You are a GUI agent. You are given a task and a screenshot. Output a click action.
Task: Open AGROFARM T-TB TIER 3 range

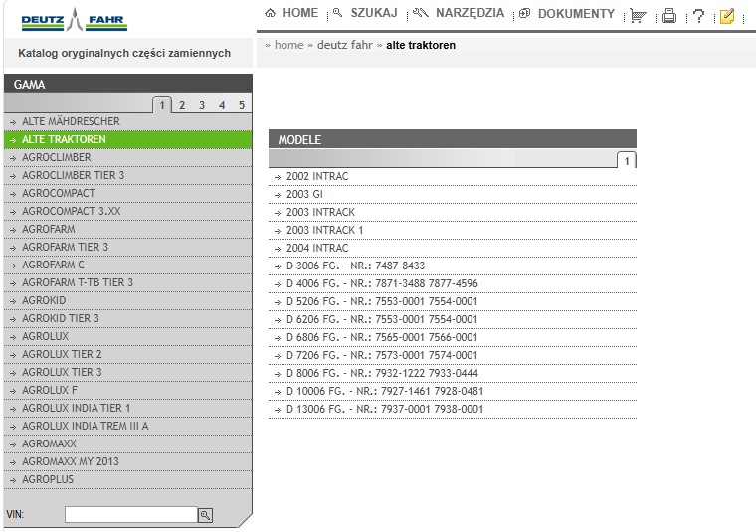127,282
